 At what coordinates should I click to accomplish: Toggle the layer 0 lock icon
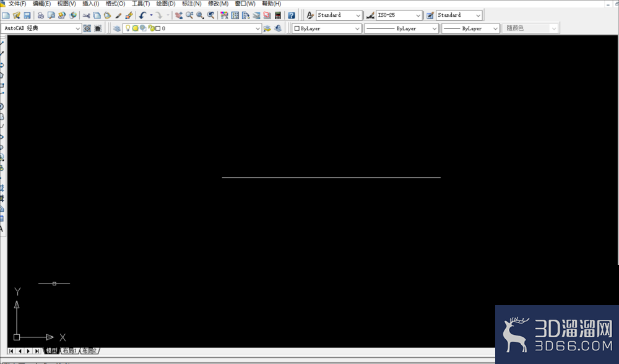click(x=151, y=28)
